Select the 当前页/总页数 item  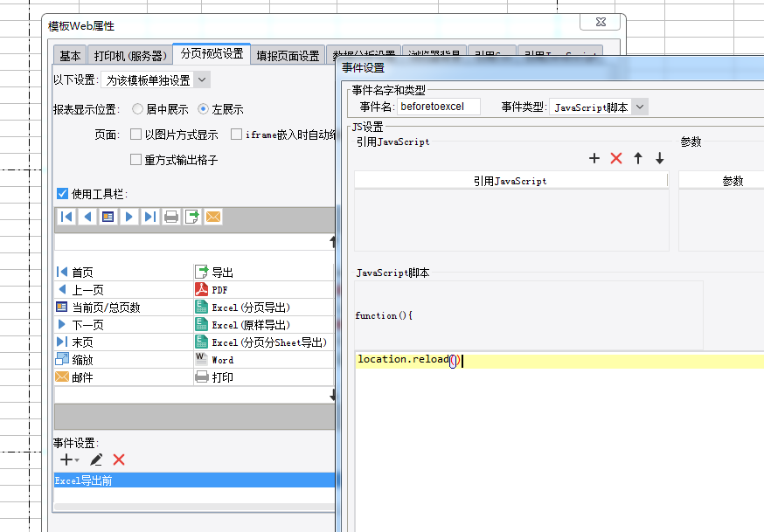click(124, 307)
